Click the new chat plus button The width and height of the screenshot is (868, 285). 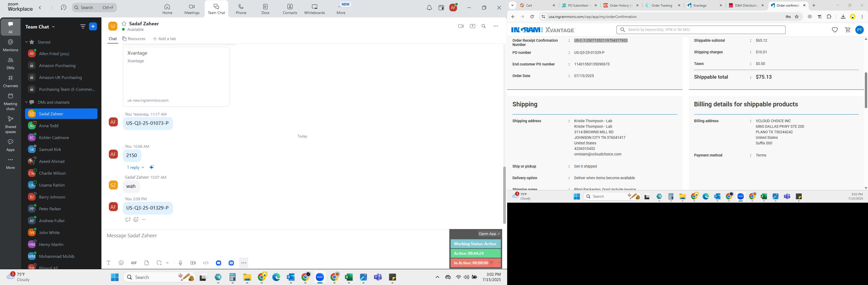pos(93,27)
